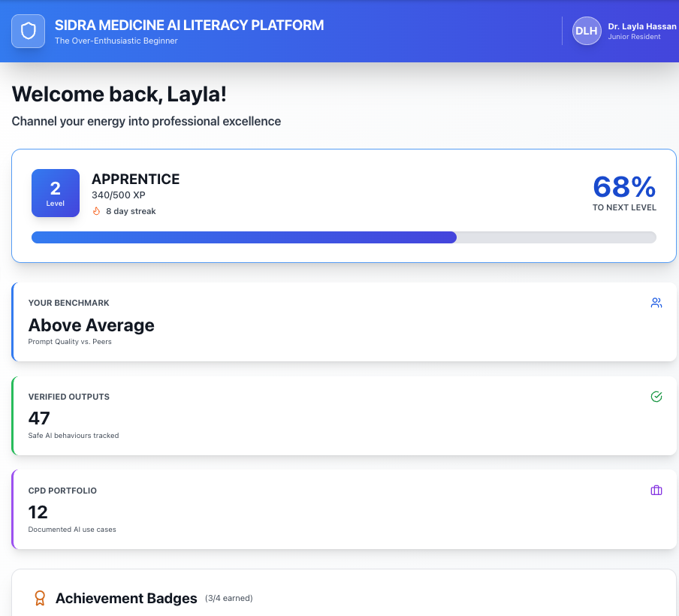Open the Achievement Badges section heading
This screenshot has width=679, height=616.
click(126, 599)
